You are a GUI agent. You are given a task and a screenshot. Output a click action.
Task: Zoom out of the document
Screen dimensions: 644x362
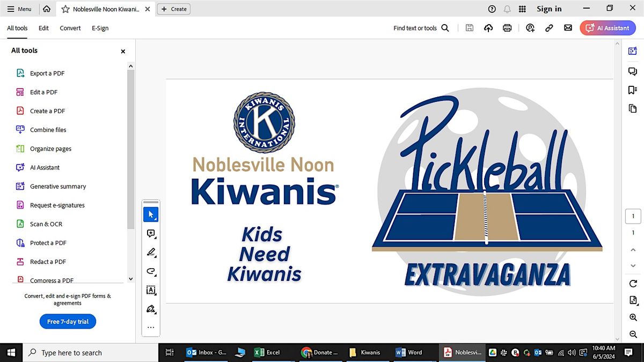(633, 334)
